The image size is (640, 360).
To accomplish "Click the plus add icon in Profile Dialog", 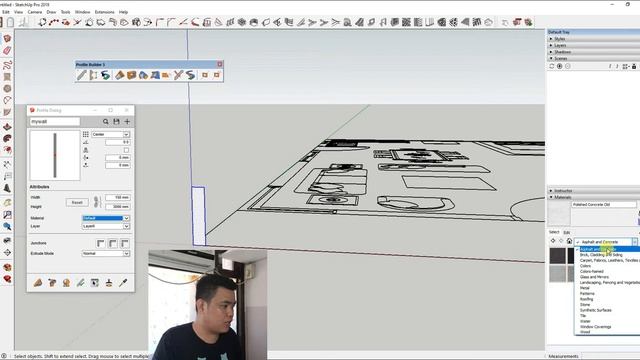I will tap(127, 122).
